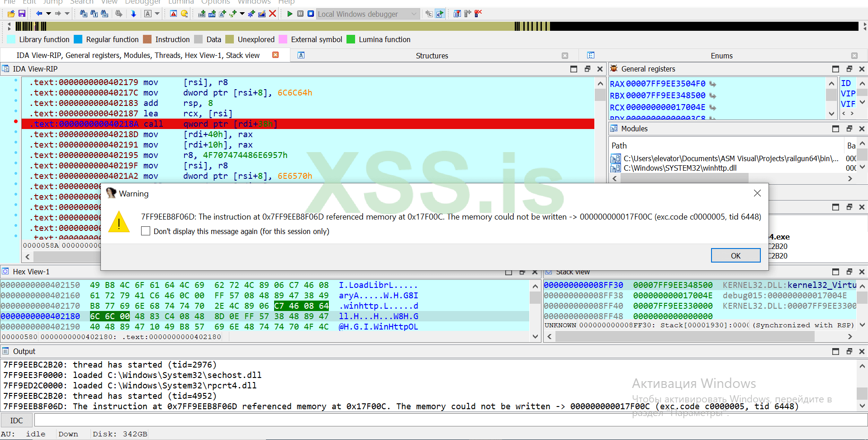Screen dimensions: 868x440
Task: Terminate process with the blue stop icon
Action: pyautogui.click(x=311, y=14)
